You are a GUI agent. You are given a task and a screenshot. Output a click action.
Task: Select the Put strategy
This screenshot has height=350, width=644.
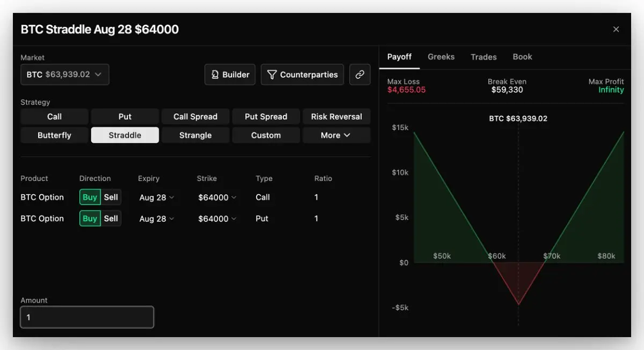125,116
